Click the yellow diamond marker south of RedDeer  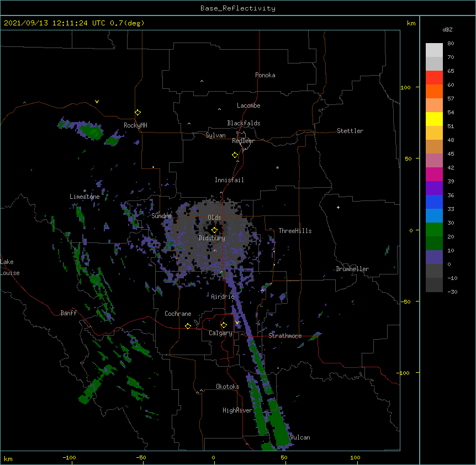tap(235, 155)
